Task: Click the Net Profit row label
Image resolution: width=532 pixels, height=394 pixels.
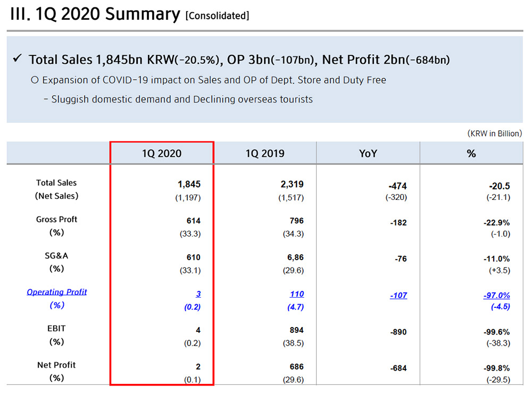Action: pyautogui.click(x=56, y=365)
